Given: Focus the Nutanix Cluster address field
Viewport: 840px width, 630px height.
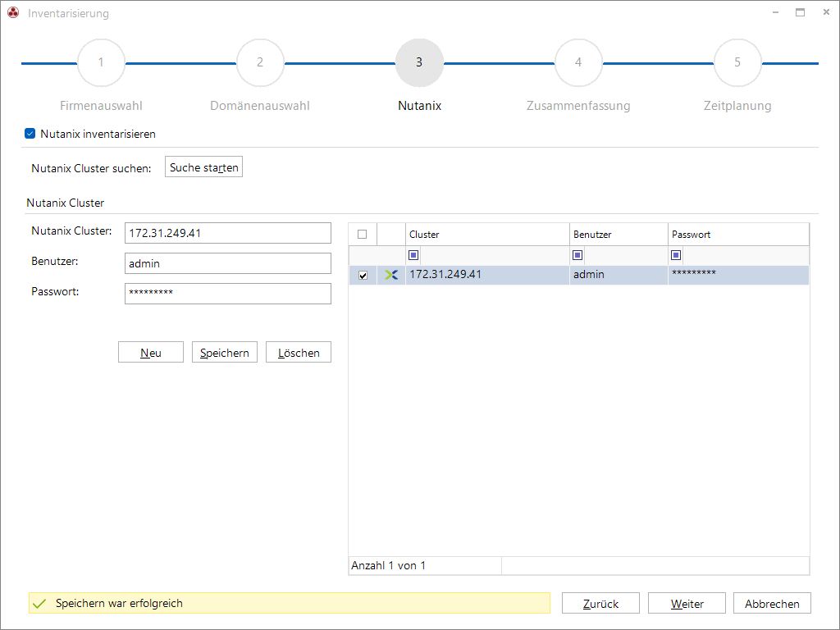Looking at the screenshot, I should click(x=228, y=233).
